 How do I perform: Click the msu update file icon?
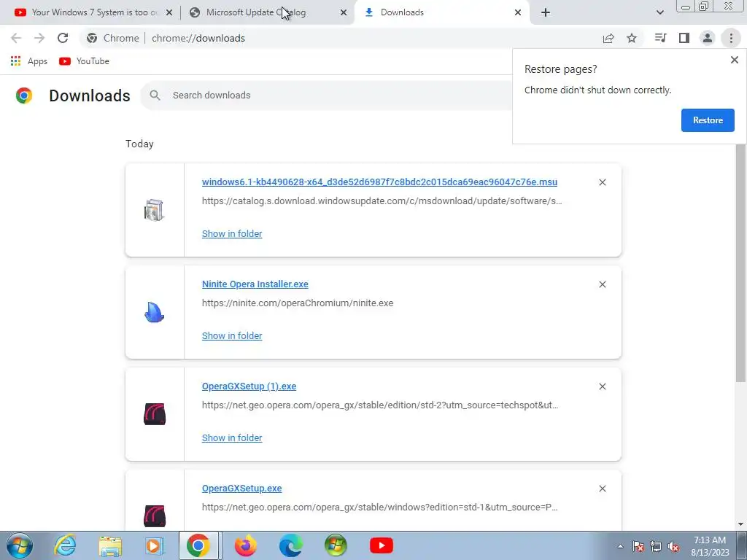[x=154, y=210]
